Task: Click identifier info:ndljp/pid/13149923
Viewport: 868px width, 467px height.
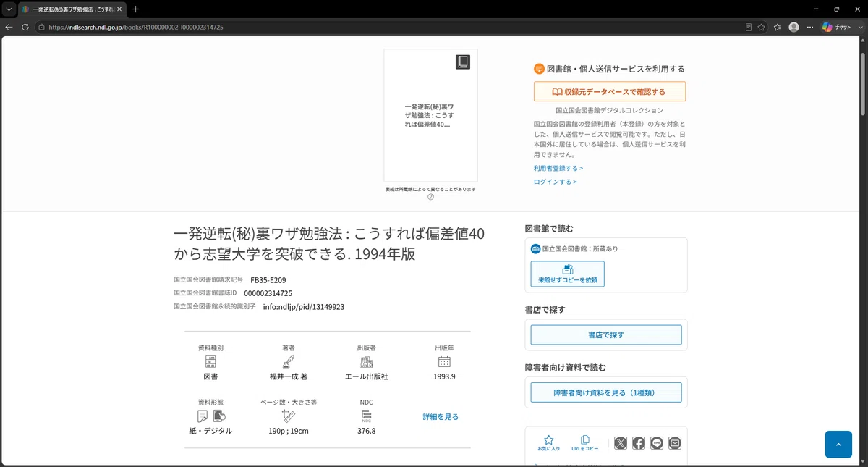Action: click(304, 307)
